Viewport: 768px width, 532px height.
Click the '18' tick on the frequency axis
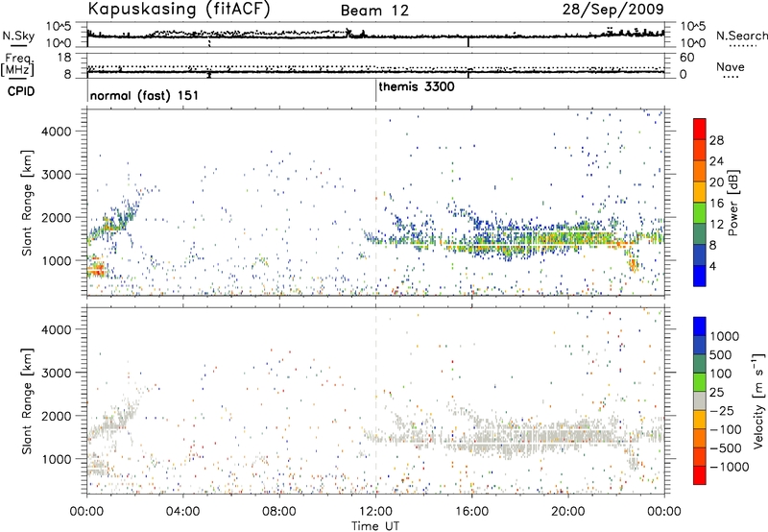64,57
